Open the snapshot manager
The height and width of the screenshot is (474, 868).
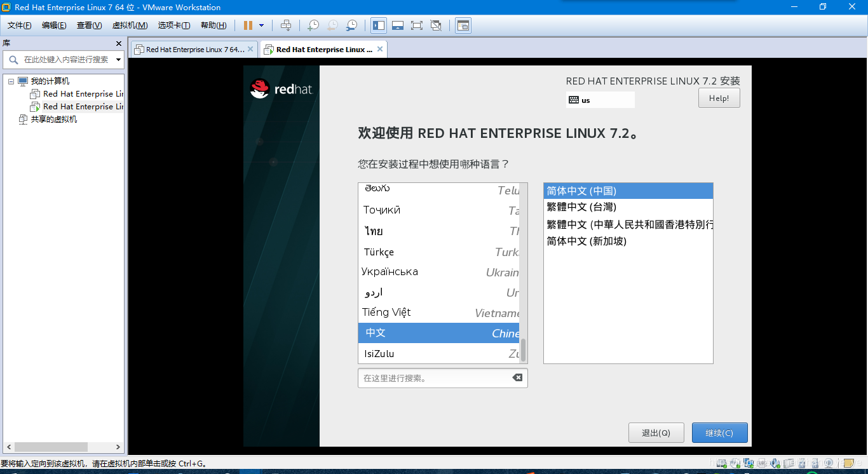[351, 25]
